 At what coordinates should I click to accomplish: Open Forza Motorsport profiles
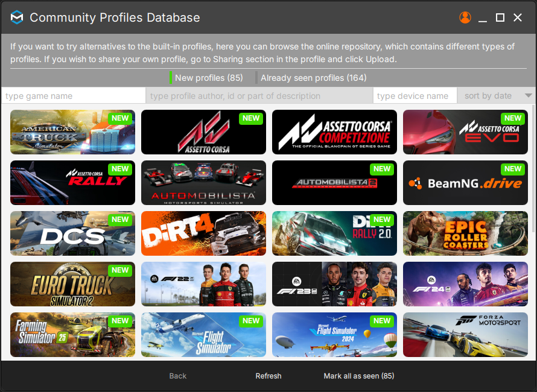click(465, 335)
